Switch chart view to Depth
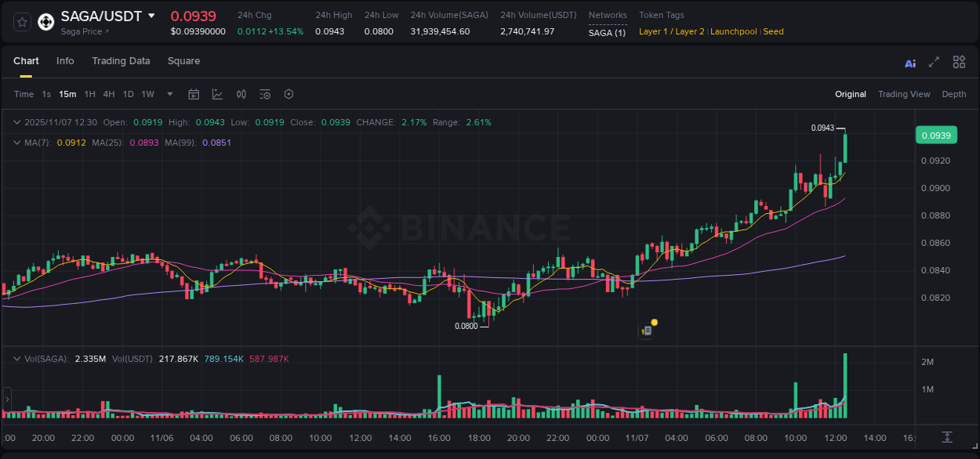This screenshot has width=980, height=459. point(953,94)
